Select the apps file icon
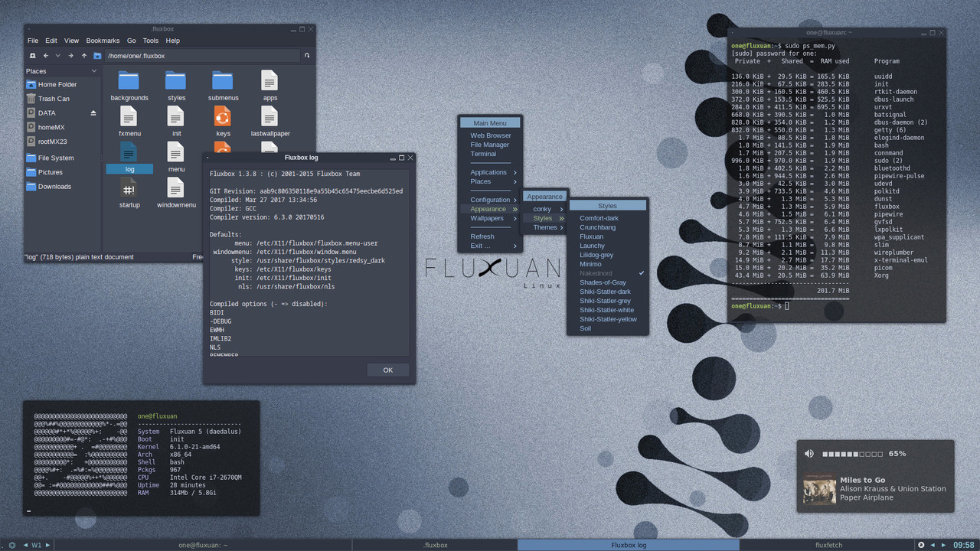The width and height of the screenshot is (980, 551). pyautogui.click(x=269, y=80)
